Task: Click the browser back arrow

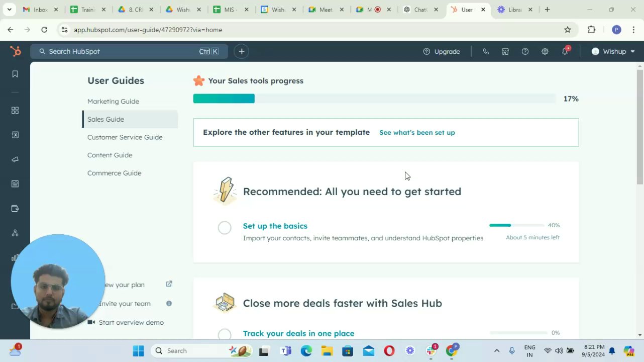Action: (x=11, y=30)
